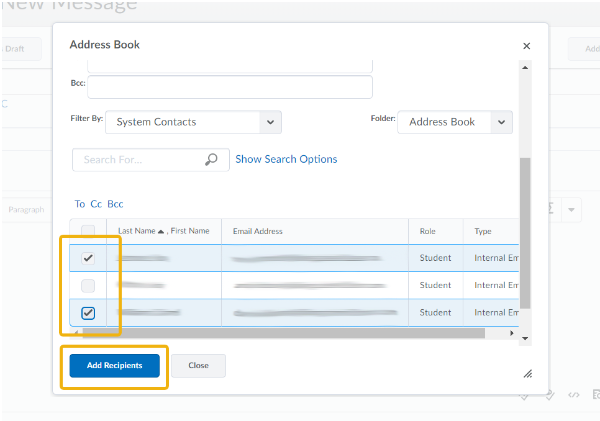Add selected contacts to the Bcc field

pyautogui.click(x=115, y=204)
